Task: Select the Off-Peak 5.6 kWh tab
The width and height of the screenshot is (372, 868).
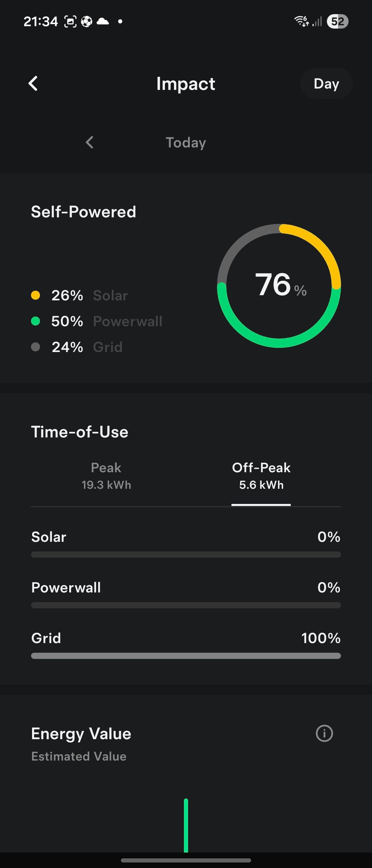Action: 261,476
